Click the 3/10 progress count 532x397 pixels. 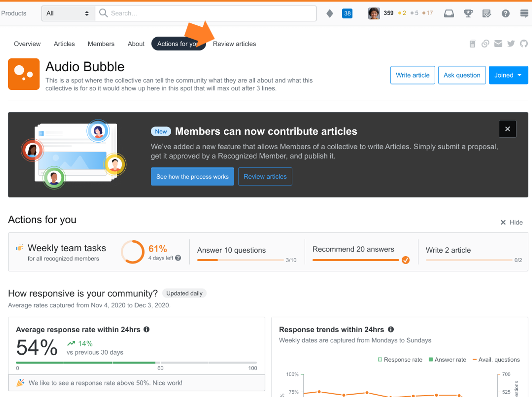coord(291,260)
